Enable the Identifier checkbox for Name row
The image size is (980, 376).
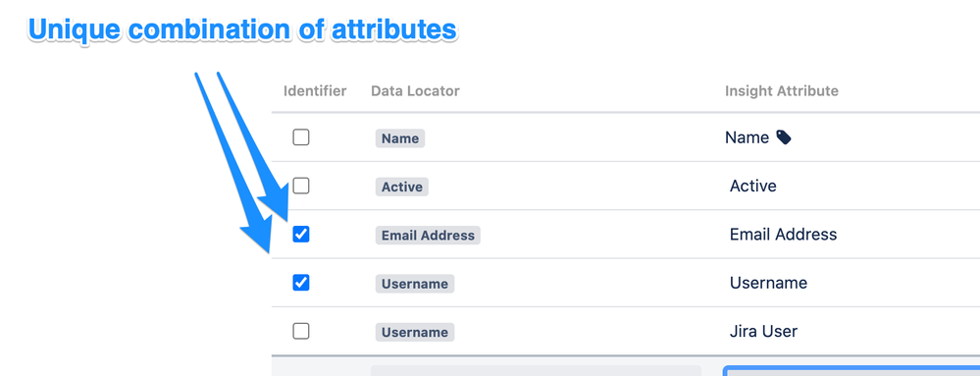point(301,137)
